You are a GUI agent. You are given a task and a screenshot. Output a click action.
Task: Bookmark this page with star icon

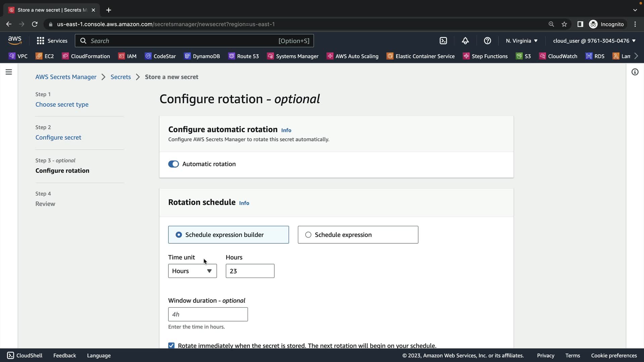coord(564,24)
